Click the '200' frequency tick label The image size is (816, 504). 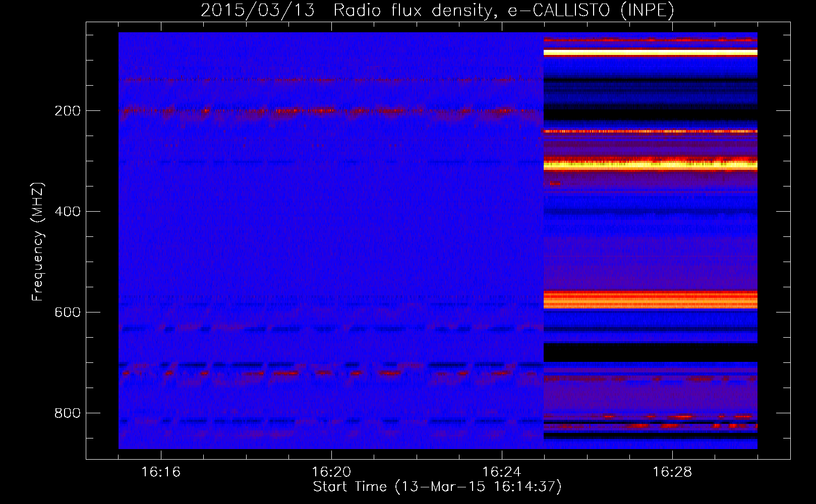67,111
